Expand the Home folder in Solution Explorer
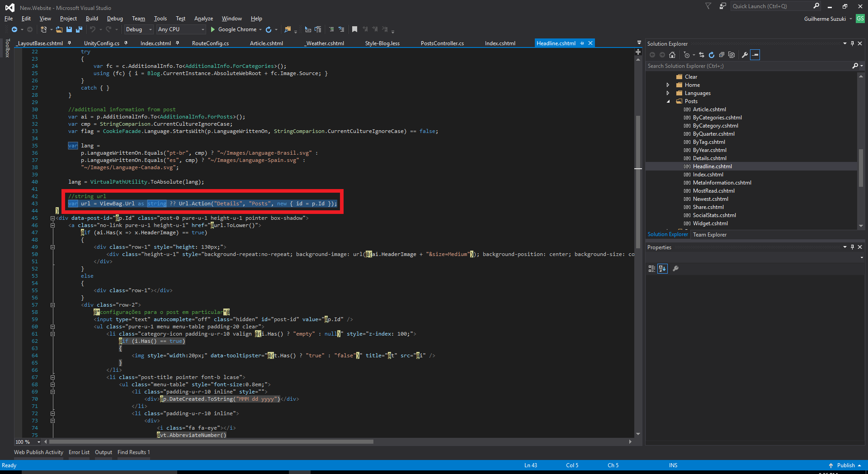 tap(668, 85)
